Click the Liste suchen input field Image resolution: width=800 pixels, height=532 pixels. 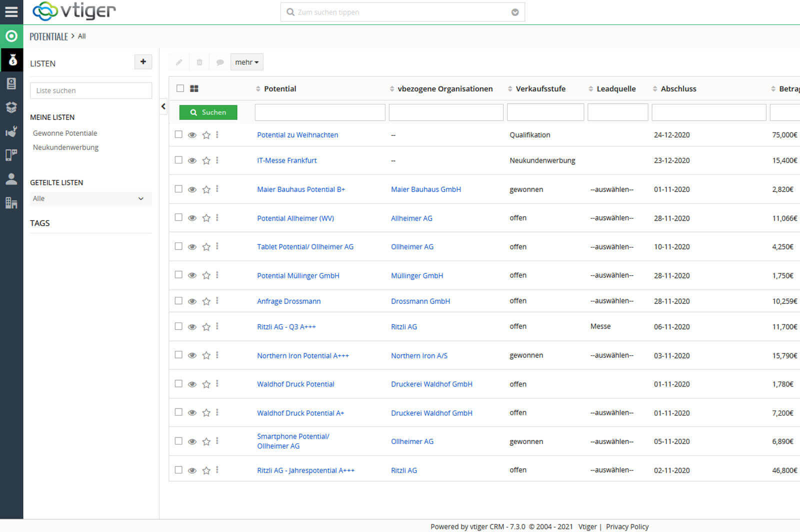[x=90, y=90]
